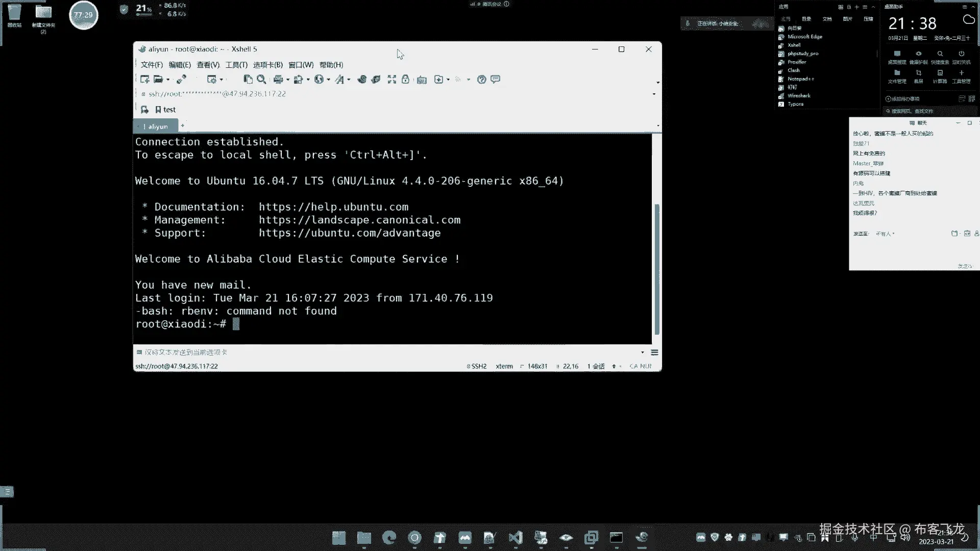980x551 pixels.
Task: Click the New Session toolbar icon
Action: coord(144,79)
